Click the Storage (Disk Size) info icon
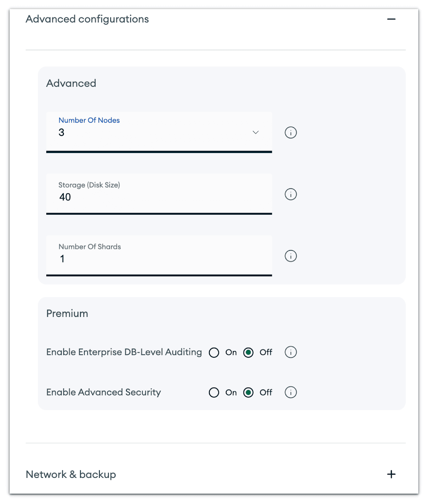Viewport: 428px width, 504px height. pos(290,194)
